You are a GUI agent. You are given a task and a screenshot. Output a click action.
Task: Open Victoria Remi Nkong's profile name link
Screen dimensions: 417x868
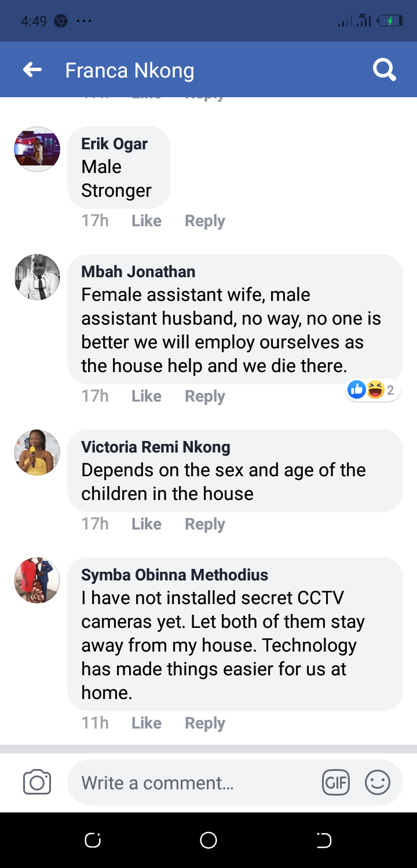(x=156, y=447)
